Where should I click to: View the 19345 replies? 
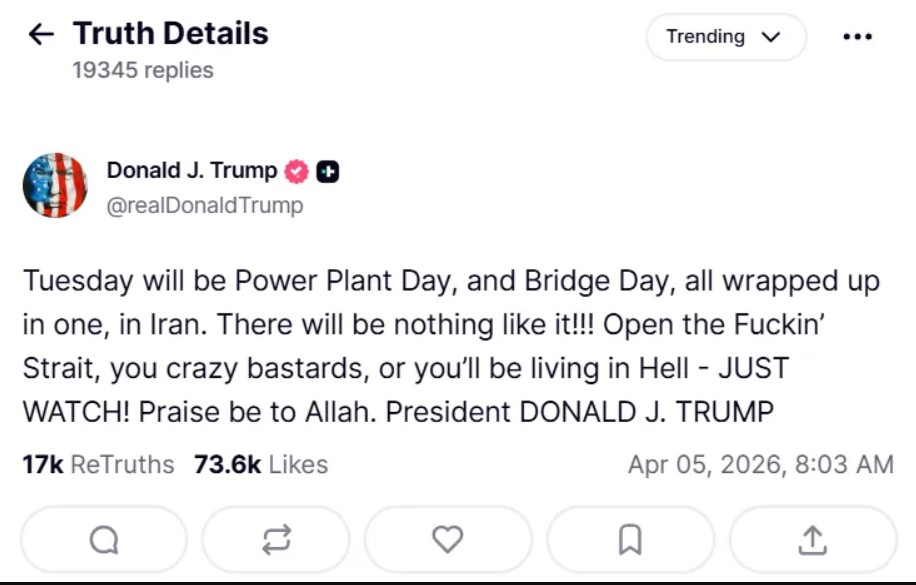[141, 70]
